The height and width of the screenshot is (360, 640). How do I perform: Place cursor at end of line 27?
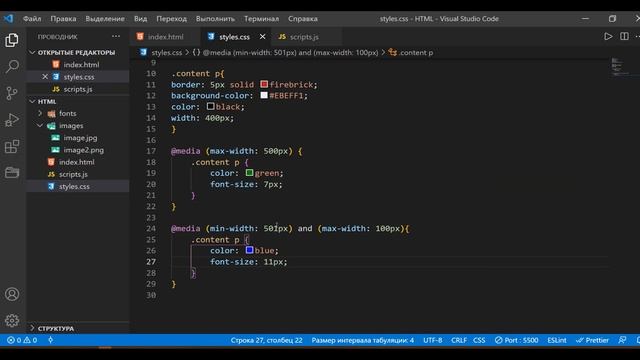tap(288, 262)
